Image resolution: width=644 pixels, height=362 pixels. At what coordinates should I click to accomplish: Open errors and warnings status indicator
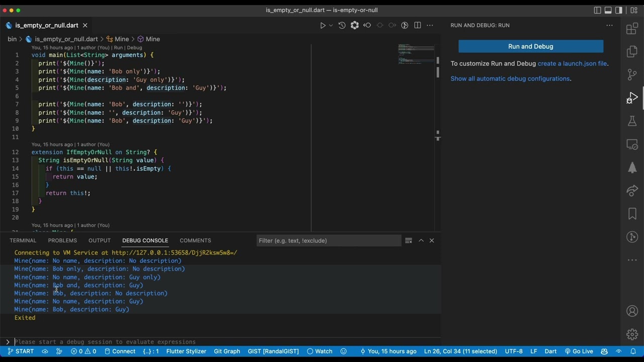(84, 351)
